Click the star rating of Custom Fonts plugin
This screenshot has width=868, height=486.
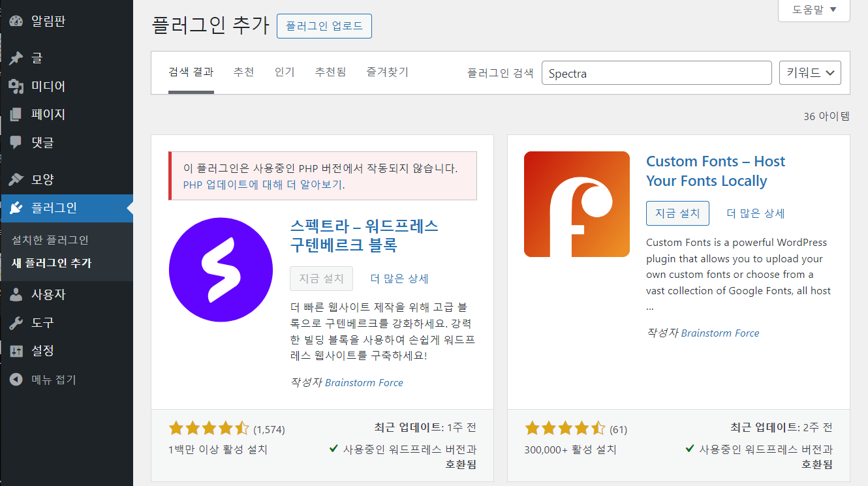pyautogui.click(x=565, y=429)
